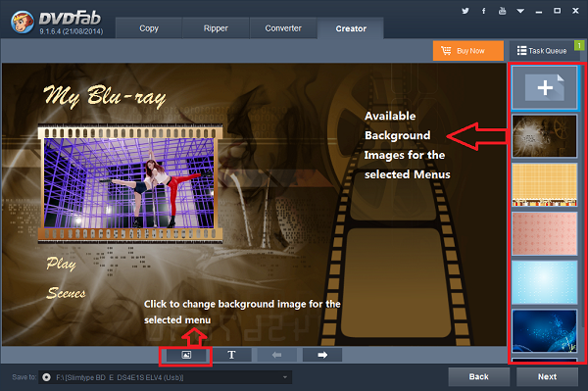The height and width of the screenshot is (391, 588).
Task: Choose the light blue background thumbnail
Action: [x=545, y=282]
